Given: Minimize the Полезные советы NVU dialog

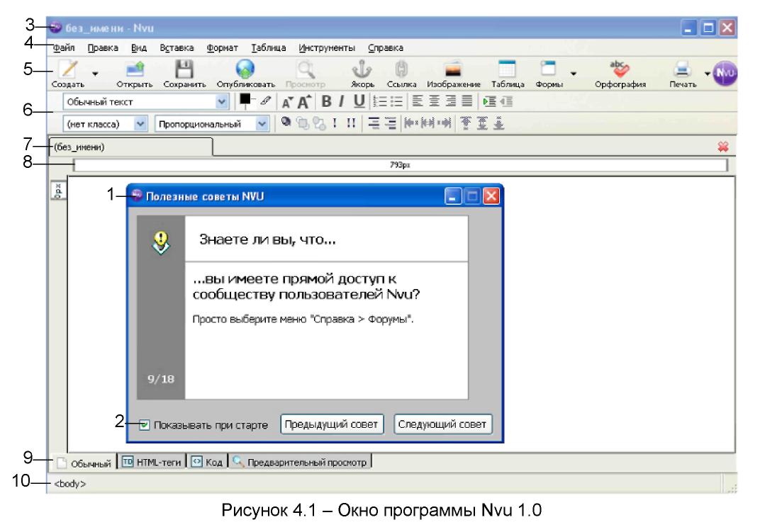Looking at the screenshot, I should (453, 196).
